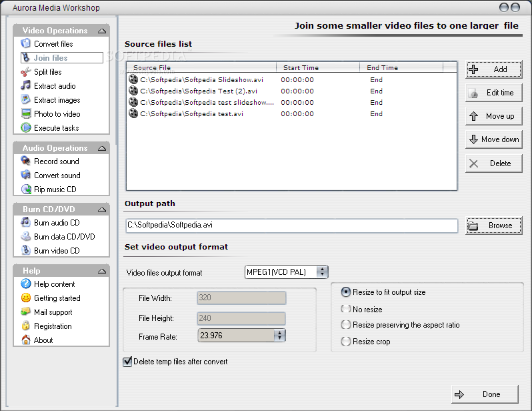The image size is (532, 411).
Task: Open Split files operation
Action: tap(48, 71)
